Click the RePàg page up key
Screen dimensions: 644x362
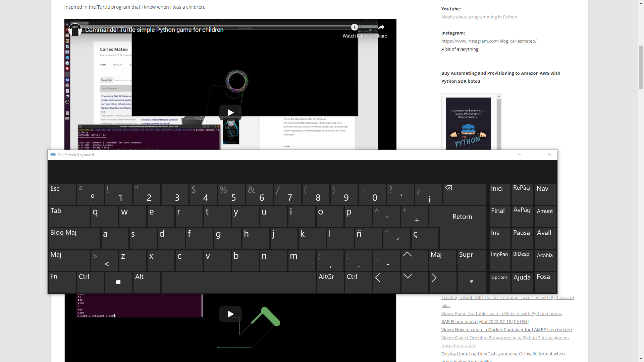[522, 194]
